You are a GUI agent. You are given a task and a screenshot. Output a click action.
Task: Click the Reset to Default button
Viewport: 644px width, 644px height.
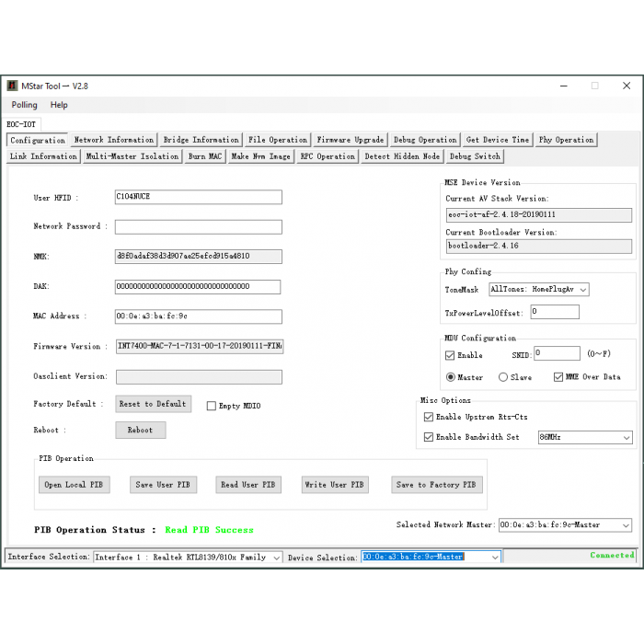click(153, 404)
